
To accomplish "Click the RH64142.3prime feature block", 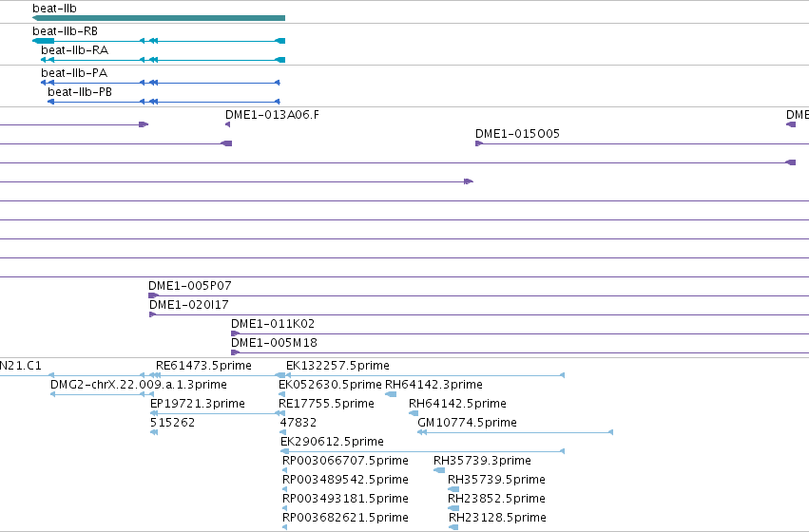I will [x=391, y=394].
